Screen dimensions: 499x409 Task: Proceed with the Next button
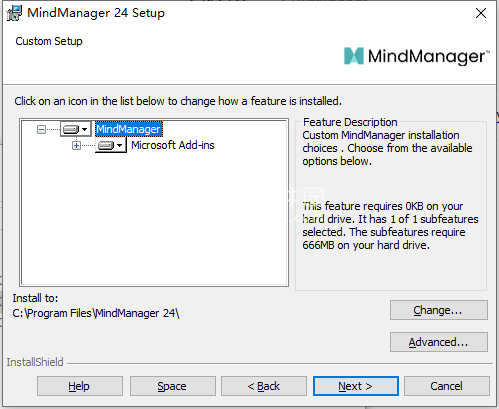tap(356, 386)
